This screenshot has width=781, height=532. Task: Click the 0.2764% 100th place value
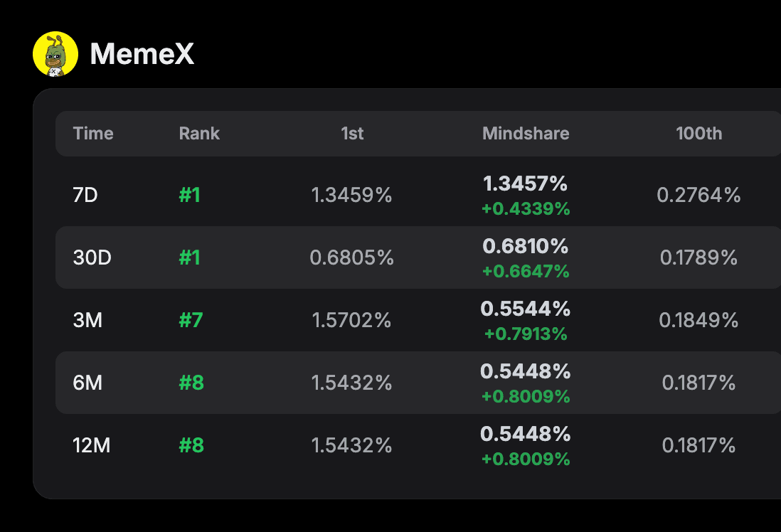(698, 195)
